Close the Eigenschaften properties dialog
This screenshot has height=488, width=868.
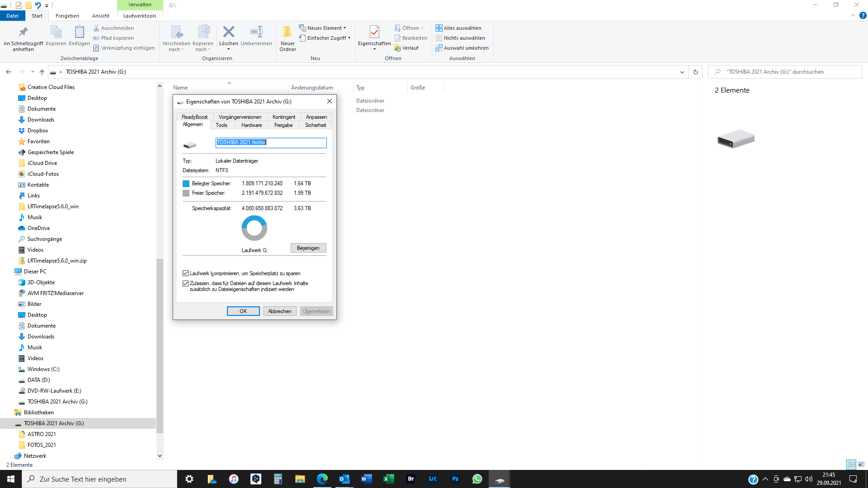coord(330,102)
